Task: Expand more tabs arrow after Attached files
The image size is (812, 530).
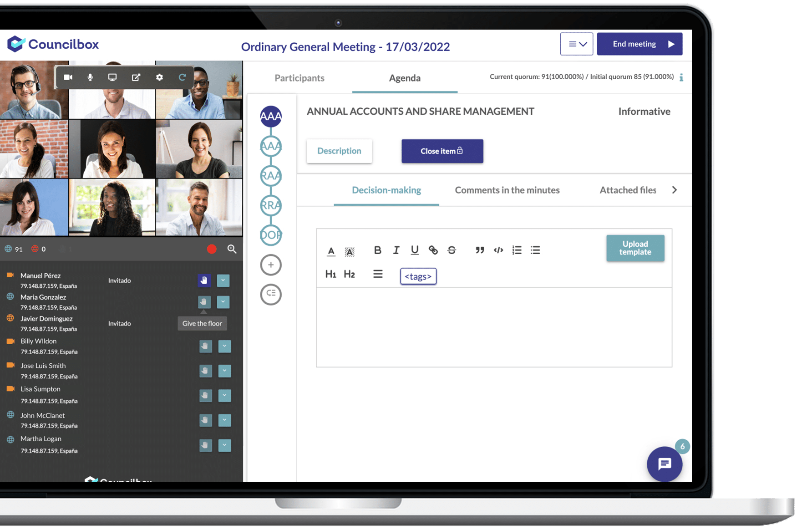Action: coord(675,190)
